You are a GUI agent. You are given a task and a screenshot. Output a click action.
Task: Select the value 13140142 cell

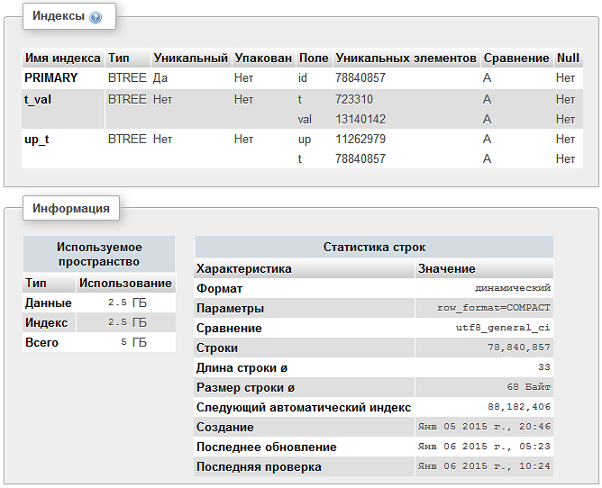361,119
